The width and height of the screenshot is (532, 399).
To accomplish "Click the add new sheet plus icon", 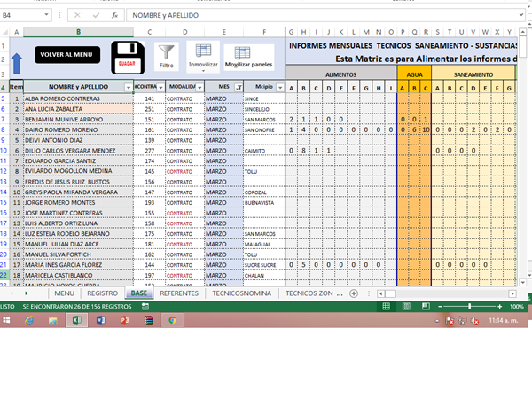I will coord(353,293).
